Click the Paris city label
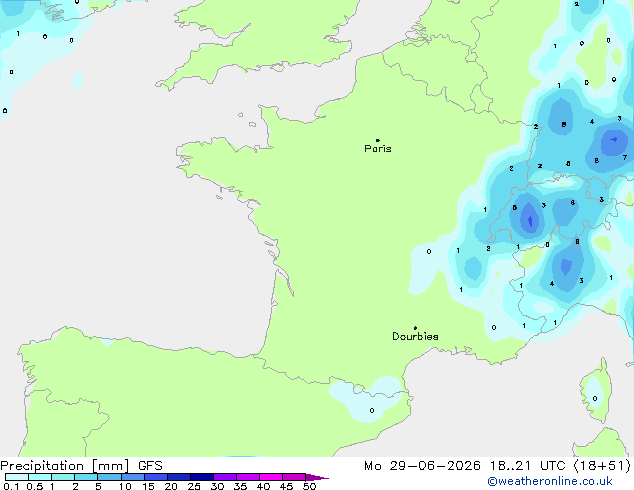The width and height of the screenshot is (634, 490). pos(378,149)
